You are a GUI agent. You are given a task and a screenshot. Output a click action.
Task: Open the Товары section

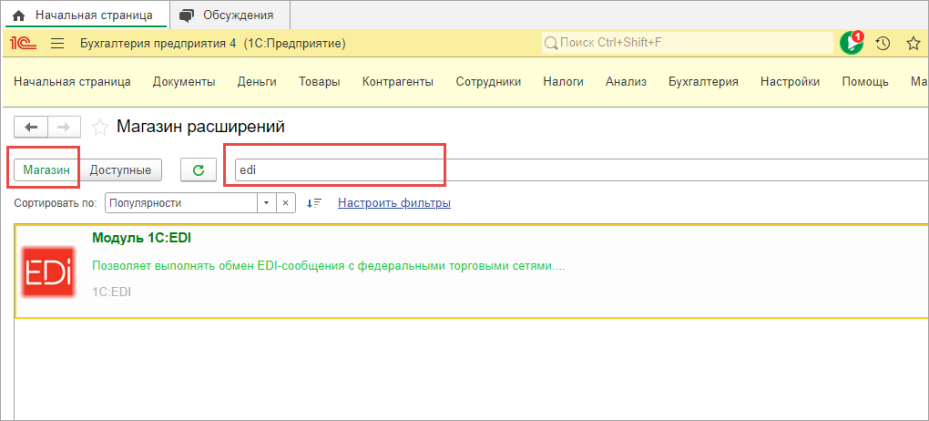[x=319, y=82]
